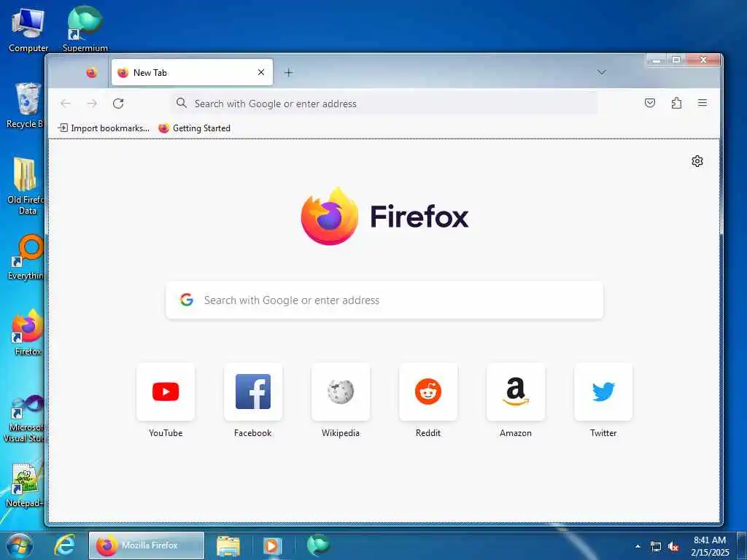Click the Forward navigation arrow
Viewport: 747px width, 560px height.
[x=92, y=104]
